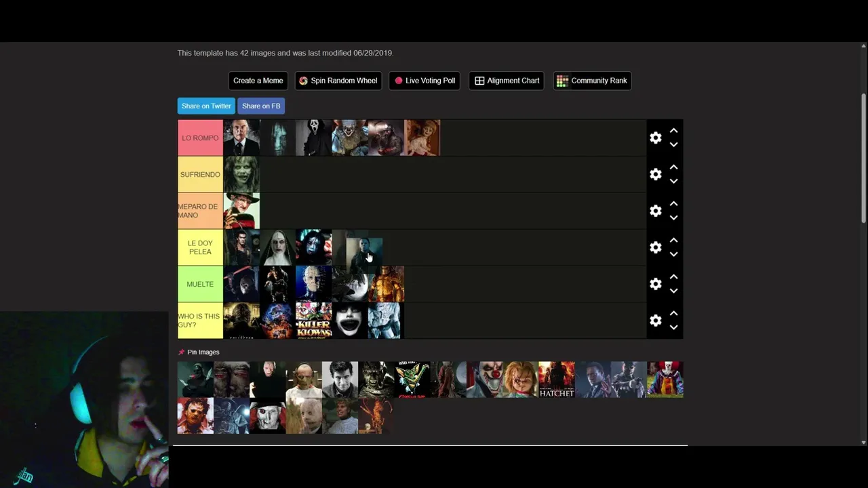Screen dimensions: 868x488
Task: Move LE DOY PELEA tier down
Action: tap(673, 254)
